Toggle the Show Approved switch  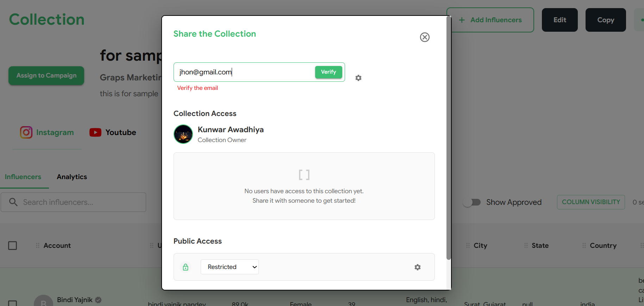[x=472, y=202]
